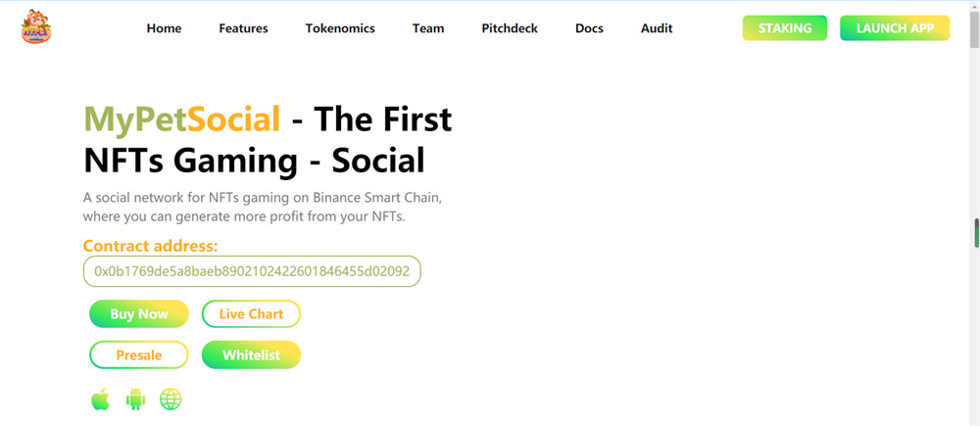This screenshot has height=426, width=980.
Task: Open the Android app icon
Action: tap(135, 400)
